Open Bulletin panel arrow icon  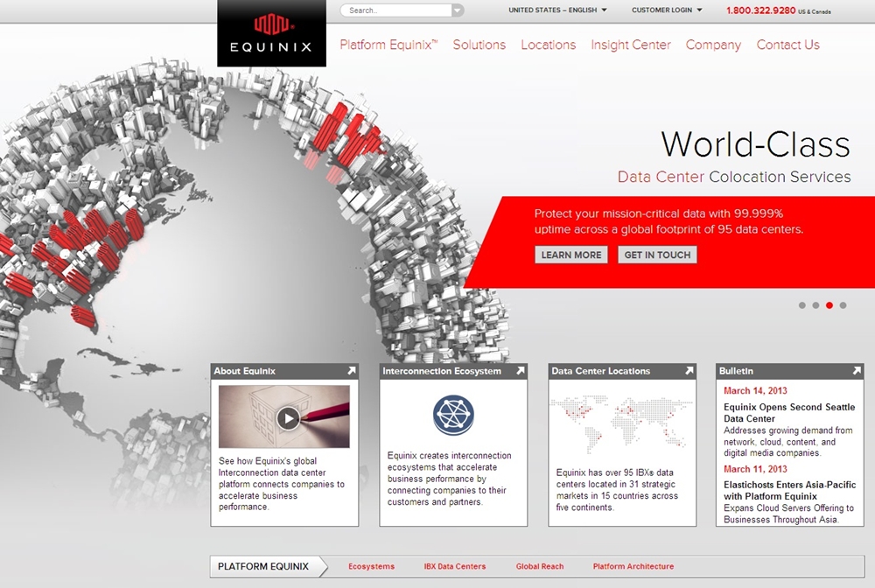pyautogui.click(x=856, y=371)
